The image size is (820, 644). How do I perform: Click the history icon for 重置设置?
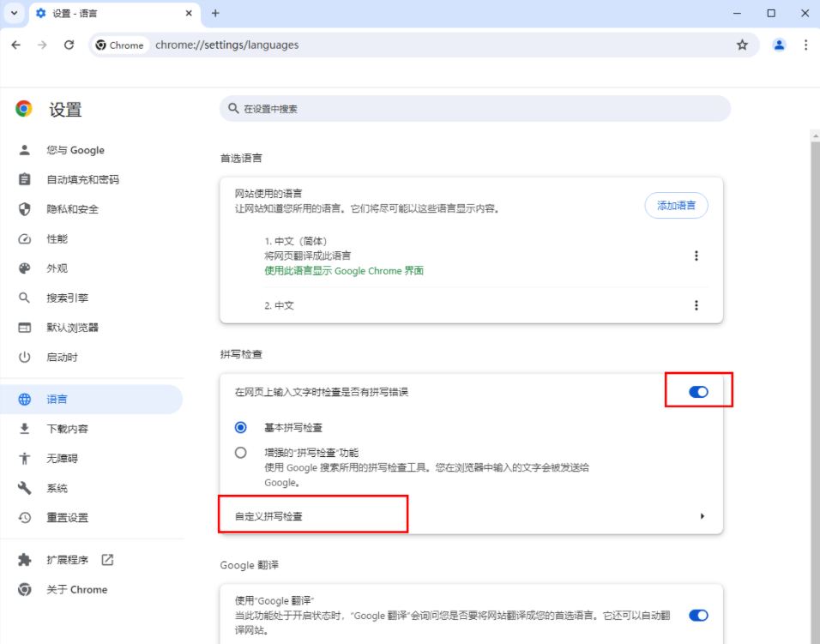pos(25,517)
